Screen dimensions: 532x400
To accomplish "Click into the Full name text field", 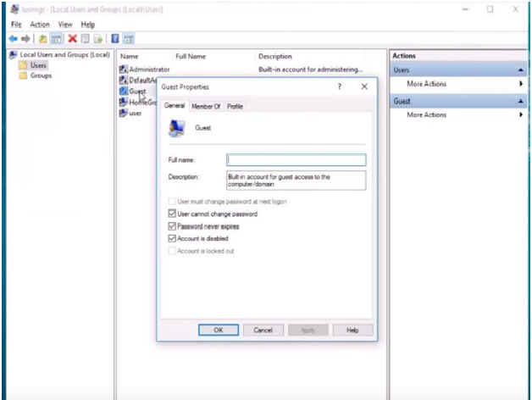I will click(296, 159).
